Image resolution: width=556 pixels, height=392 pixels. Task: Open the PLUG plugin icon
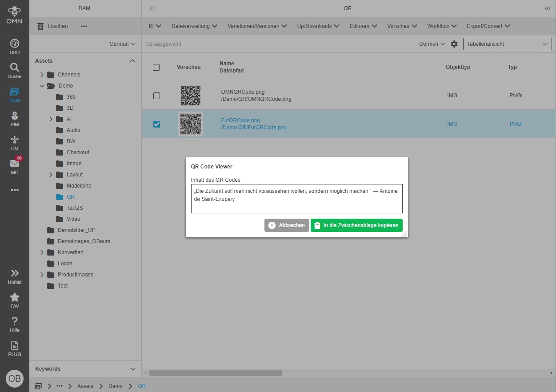coord(15,348)
